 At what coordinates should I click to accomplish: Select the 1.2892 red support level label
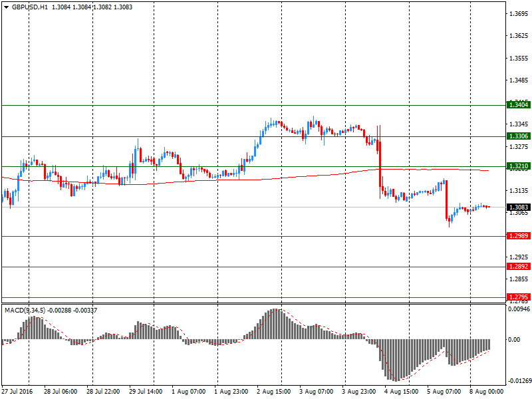click(x=519, y=267)
